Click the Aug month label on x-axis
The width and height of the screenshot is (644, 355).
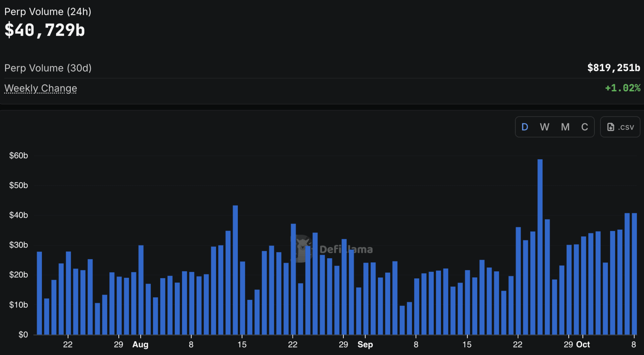coord(140,345)
